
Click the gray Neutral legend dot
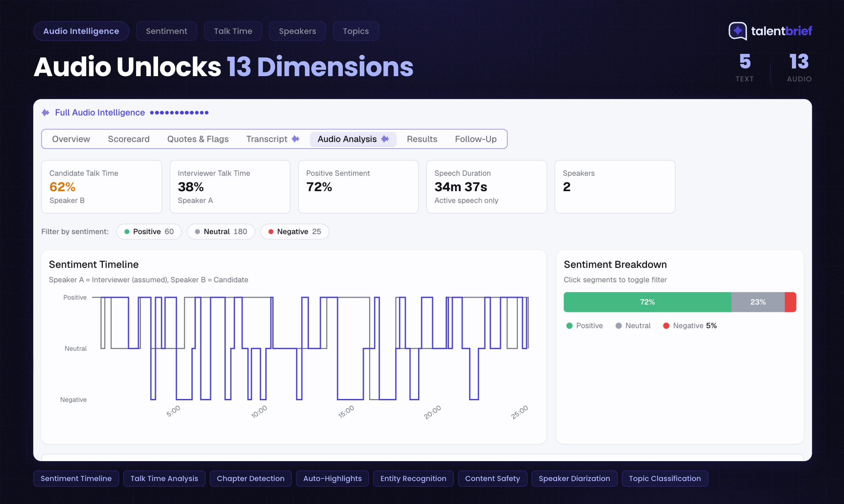click(618, 326)
